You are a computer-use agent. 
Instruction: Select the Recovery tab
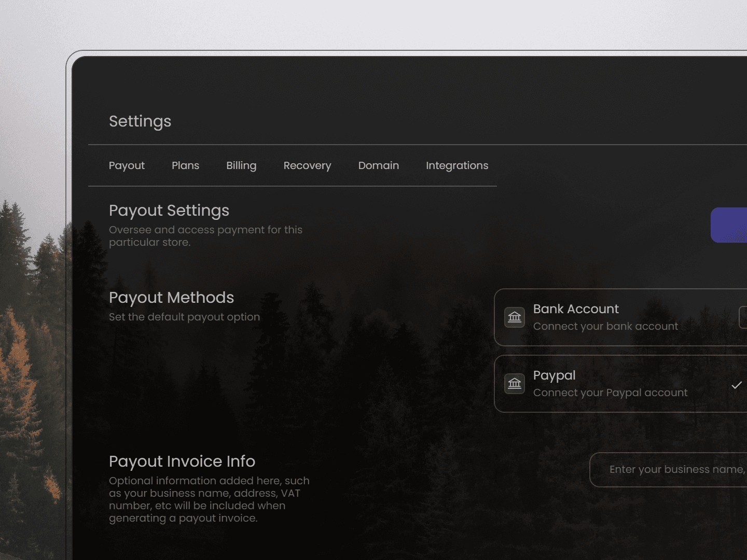click(307, 165)
